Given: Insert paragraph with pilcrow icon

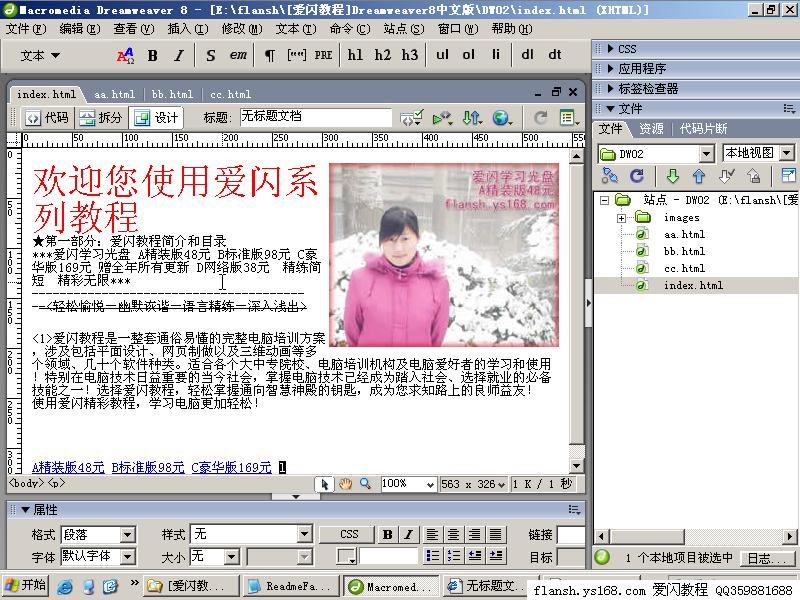Looking at the screenshot, I should 270,55.
